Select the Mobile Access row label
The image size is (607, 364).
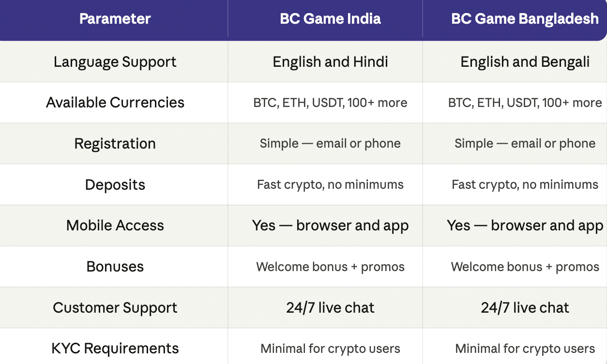115,226
